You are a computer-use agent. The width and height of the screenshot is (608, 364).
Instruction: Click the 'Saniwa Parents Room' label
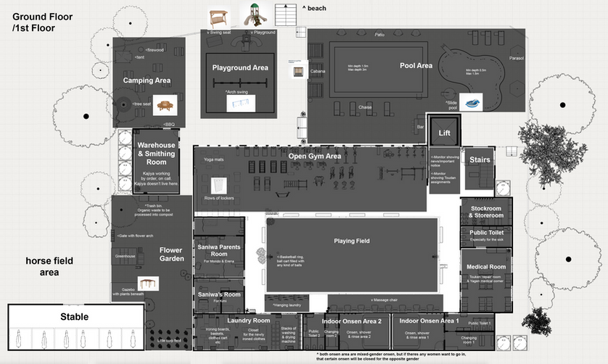[219, 250]
